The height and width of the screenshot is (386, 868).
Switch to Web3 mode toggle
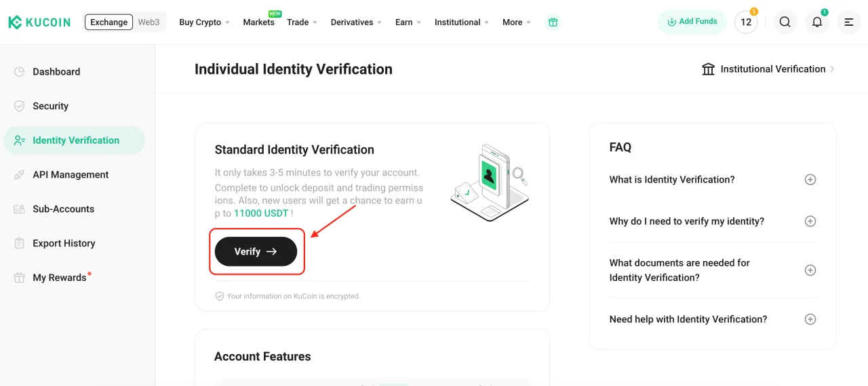(149, 22)
